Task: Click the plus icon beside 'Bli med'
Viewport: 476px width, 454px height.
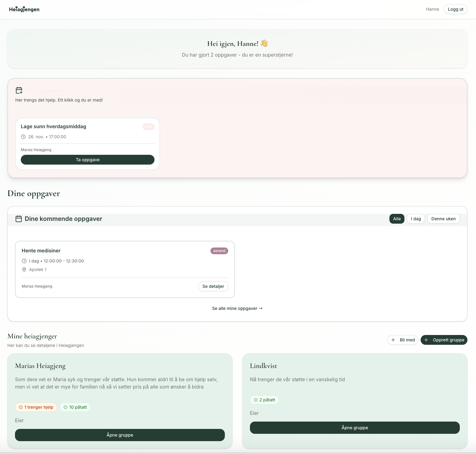Action: 393,340
